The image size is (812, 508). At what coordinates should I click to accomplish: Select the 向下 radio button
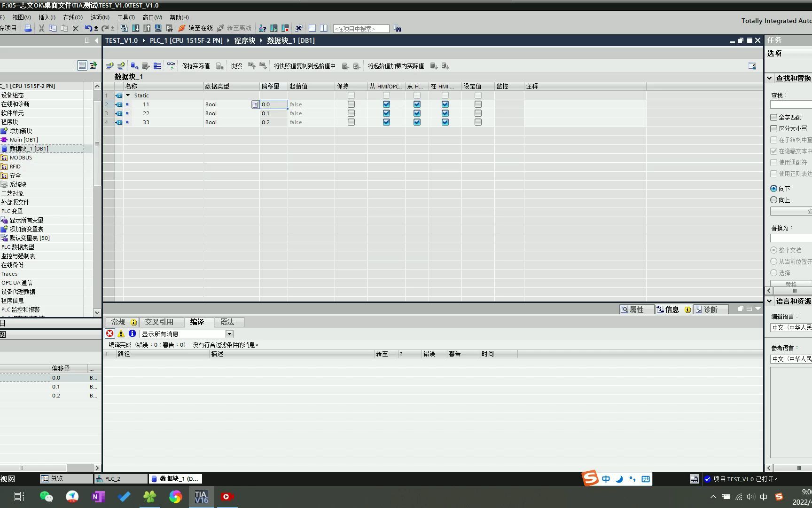773,189
